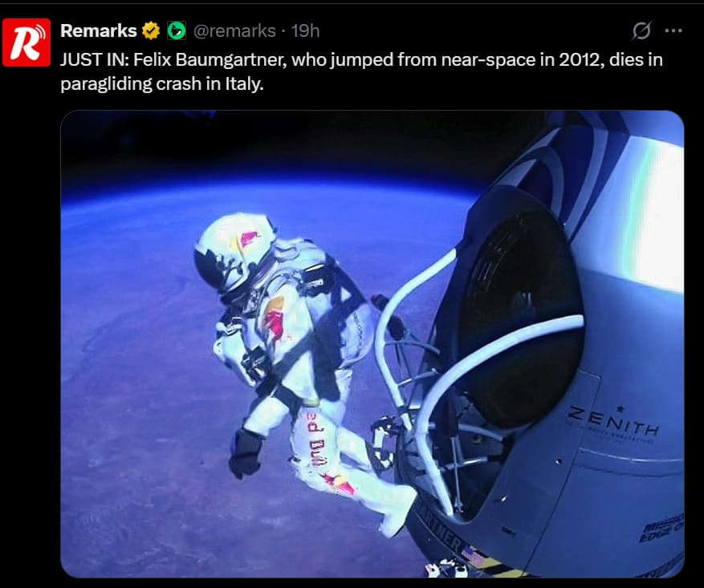Click '2012' in the post text
Viewport: 704px width, 588px height.
coord(580,59)
